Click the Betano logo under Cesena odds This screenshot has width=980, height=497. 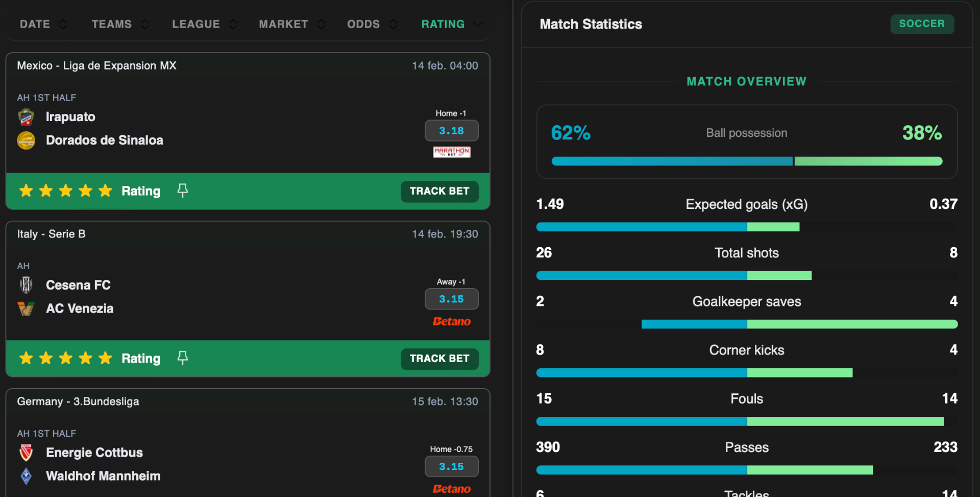pyautogui.click(x=451, y=321)
